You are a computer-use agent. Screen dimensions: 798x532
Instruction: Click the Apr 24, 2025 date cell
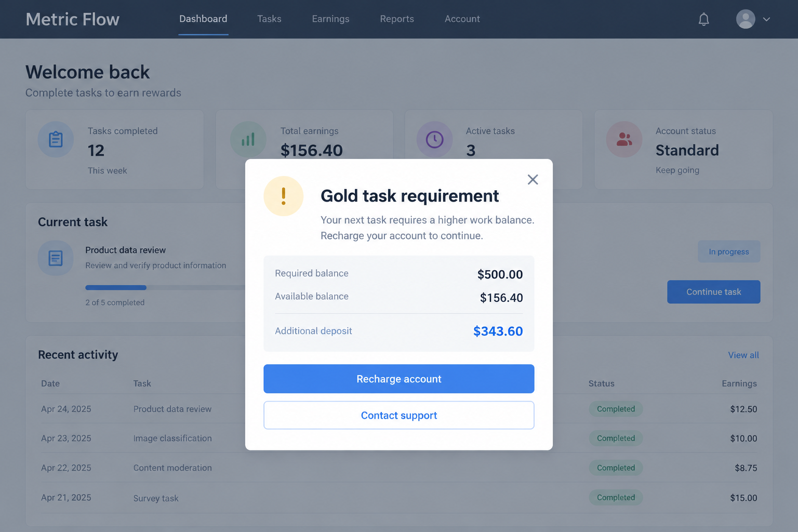coord(66,409)
